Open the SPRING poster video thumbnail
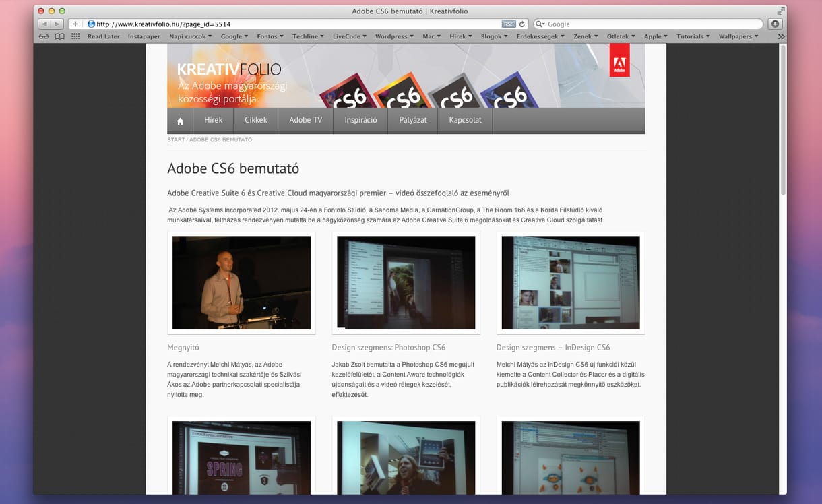Image resolution: width=822 pixels, height=504 pixels. tap(241, 458)
